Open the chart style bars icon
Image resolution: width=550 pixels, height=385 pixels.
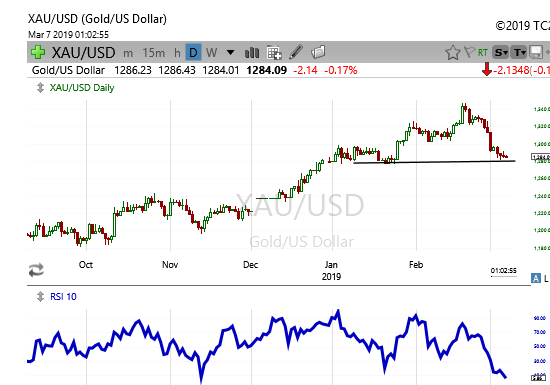252,53
